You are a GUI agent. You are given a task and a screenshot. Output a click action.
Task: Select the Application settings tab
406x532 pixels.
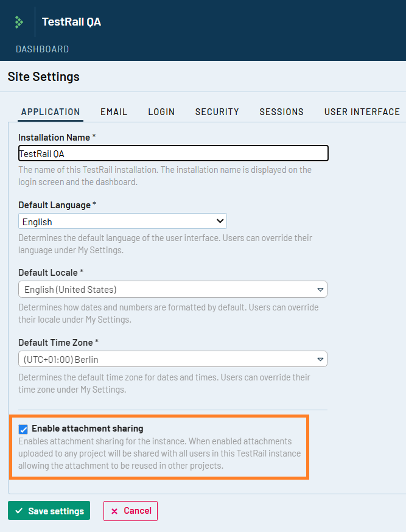(51, 112)
